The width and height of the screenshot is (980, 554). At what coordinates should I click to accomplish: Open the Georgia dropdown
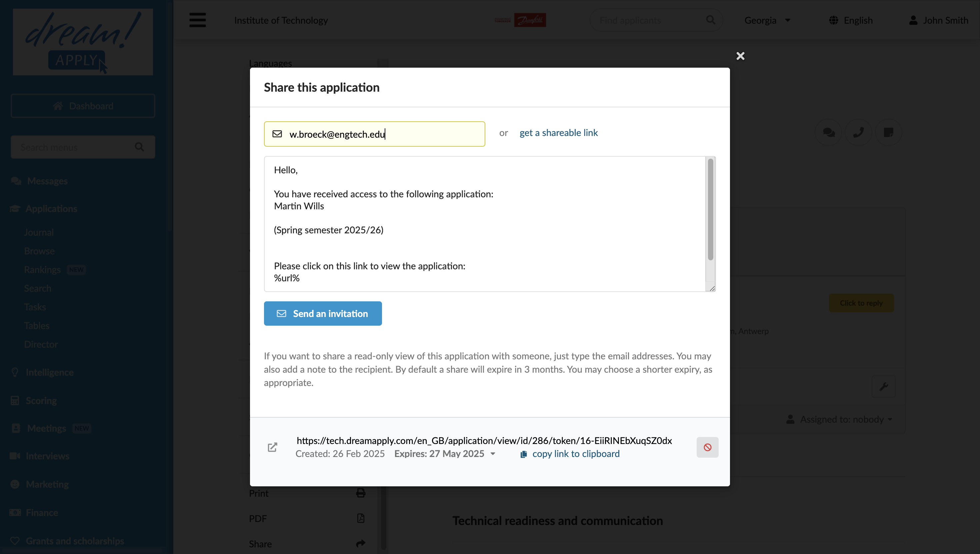[x=768, y=20]
